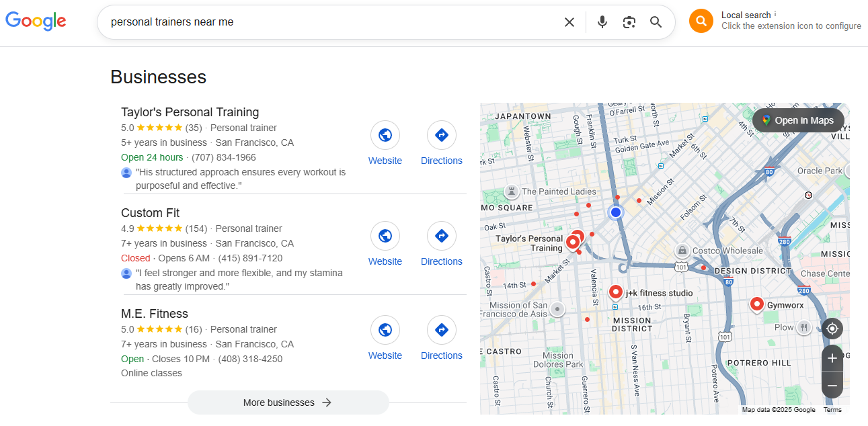868x426 pixels.
Task: Get directions to M.E. Fitness
Action: 442,330
